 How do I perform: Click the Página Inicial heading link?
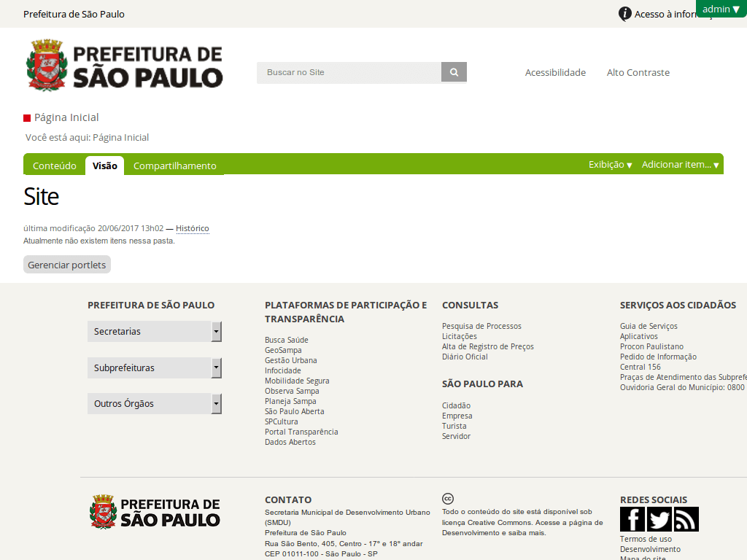(x=66, y=117)
